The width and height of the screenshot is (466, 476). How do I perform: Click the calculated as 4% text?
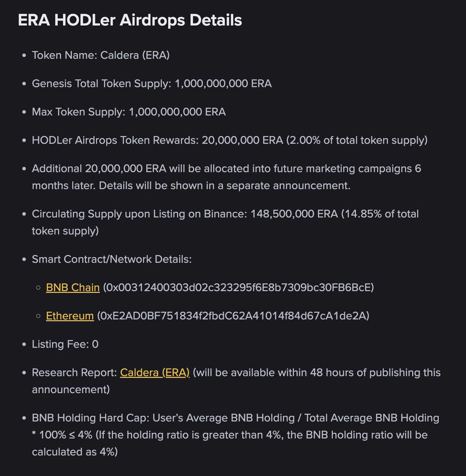pos(75,452)
